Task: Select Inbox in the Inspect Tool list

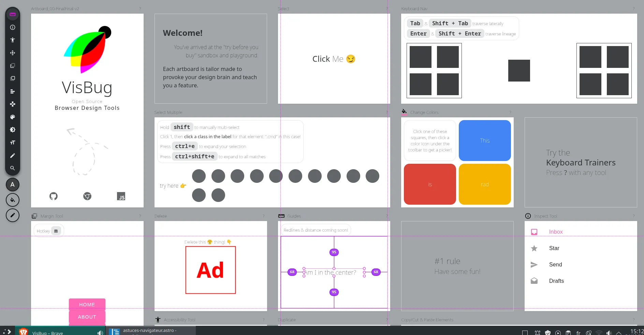Action: coord(556,232)
